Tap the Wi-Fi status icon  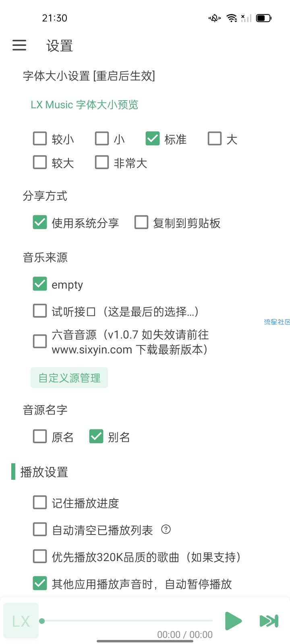(x=232, y=18)
